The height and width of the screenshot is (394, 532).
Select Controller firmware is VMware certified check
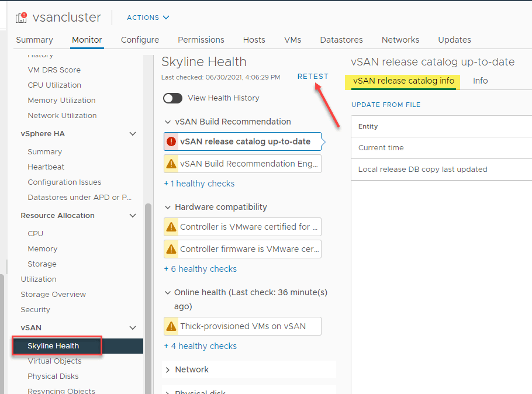pyautogui.click(x=242, y=249)
